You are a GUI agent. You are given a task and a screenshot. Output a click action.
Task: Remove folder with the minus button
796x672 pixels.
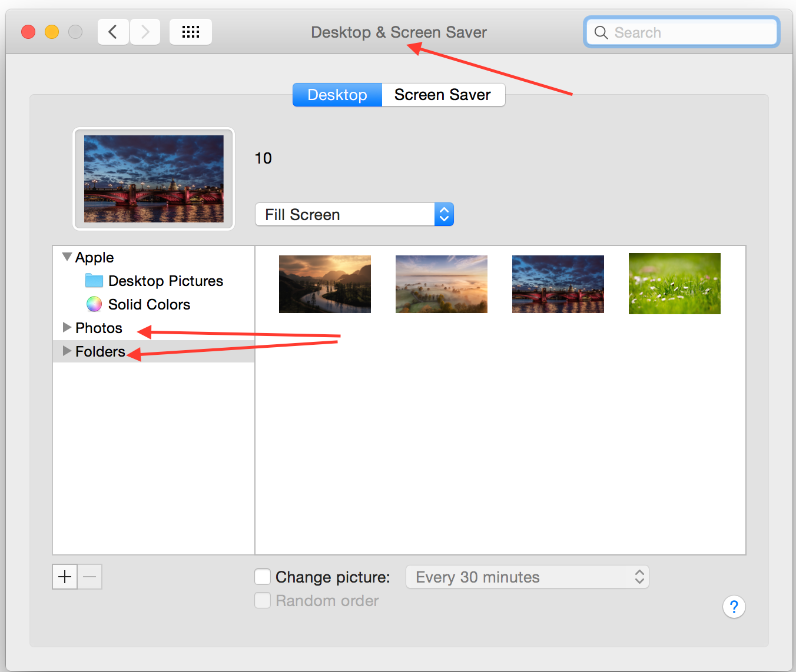pyautogui.click(x=89, y=577)
